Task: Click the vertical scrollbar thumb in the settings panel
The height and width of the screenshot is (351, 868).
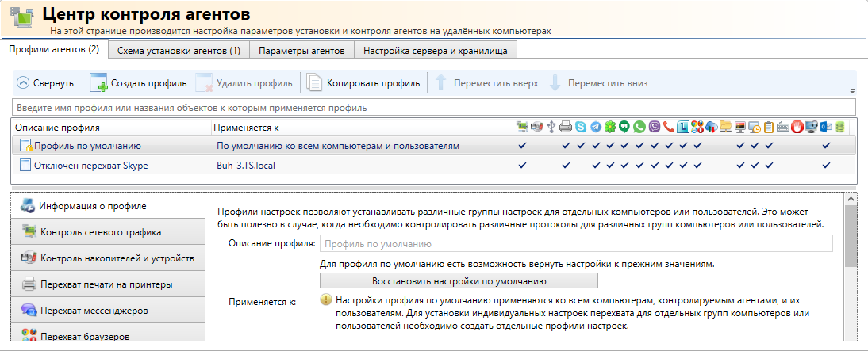Action: [851, 238]
